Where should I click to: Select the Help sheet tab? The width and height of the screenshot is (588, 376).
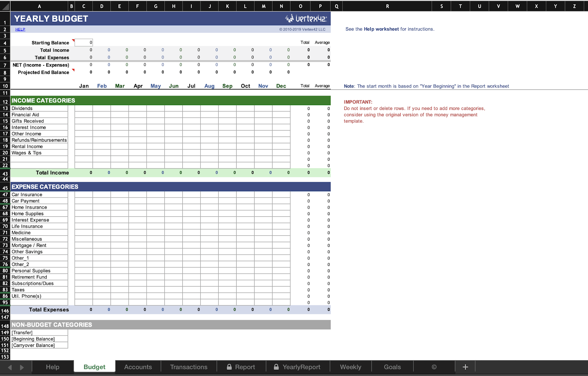[52, 367]
